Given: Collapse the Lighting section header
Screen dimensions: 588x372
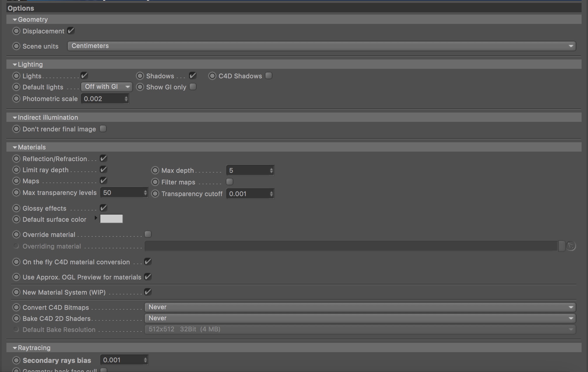Looking at the screenshot, I should tap(15, 64).
